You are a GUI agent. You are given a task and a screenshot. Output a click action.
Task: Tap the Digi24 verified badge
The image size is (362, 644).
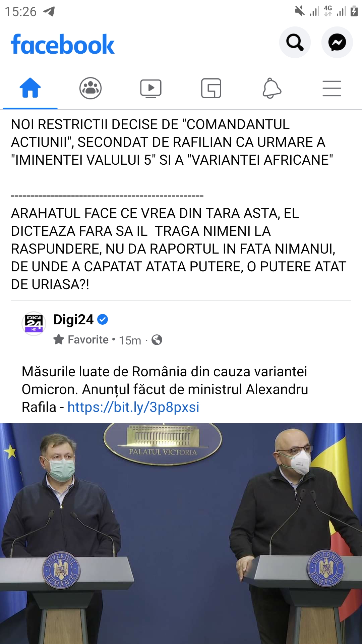[103, 320]
